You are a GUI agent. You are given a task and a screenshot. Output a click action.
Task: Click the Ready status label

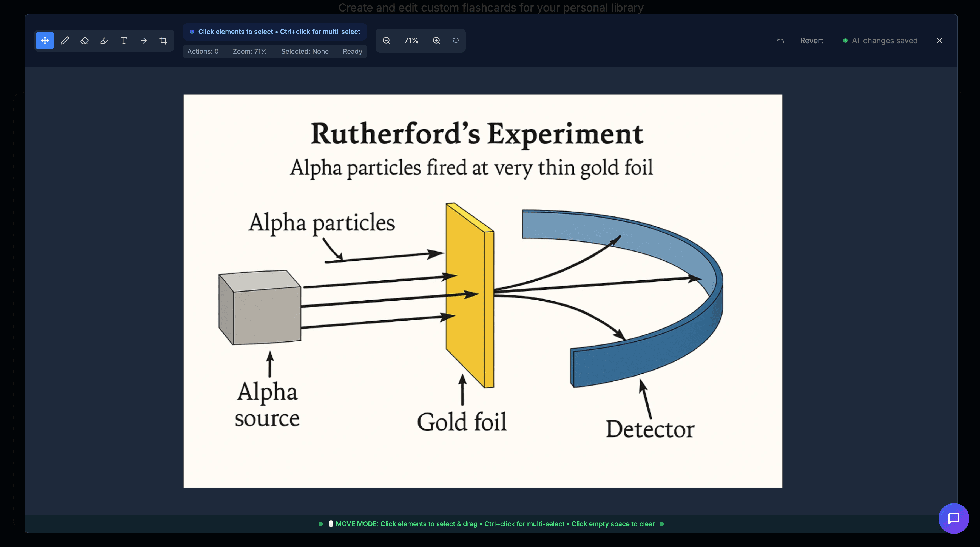coord(352,51)
